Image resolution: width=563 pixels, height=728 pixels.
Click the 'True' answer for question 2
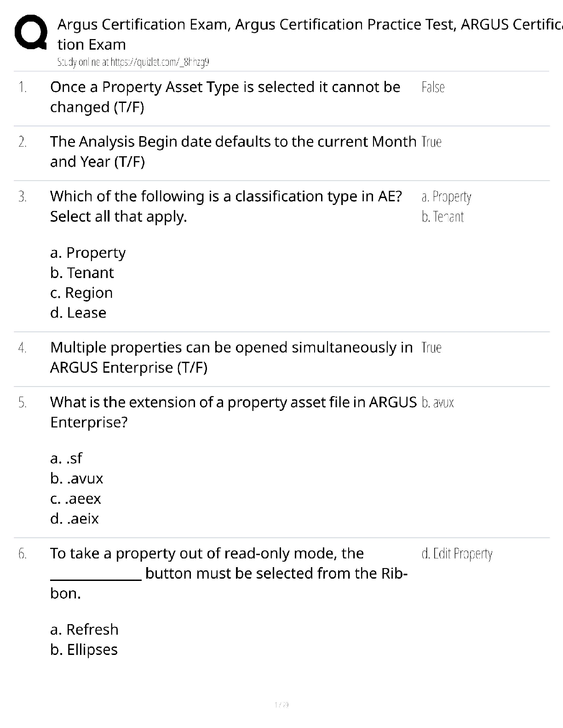coord(431,142)
